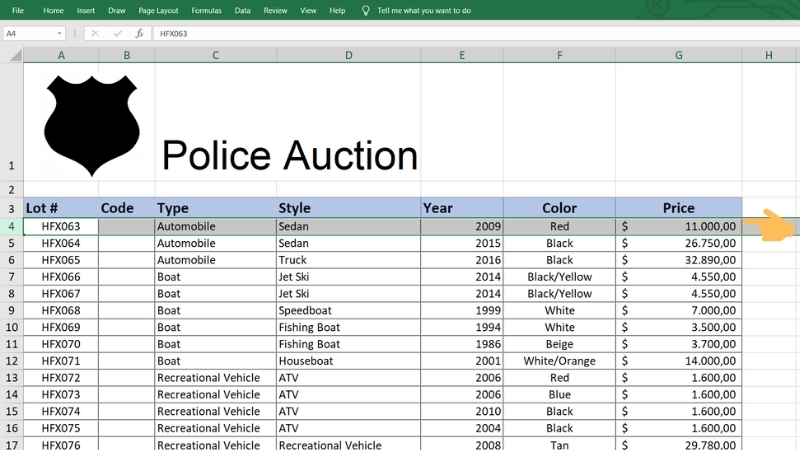Click the price 32.890,00 cell
This screenshot has height=450, width=800.
pos(679,260)
